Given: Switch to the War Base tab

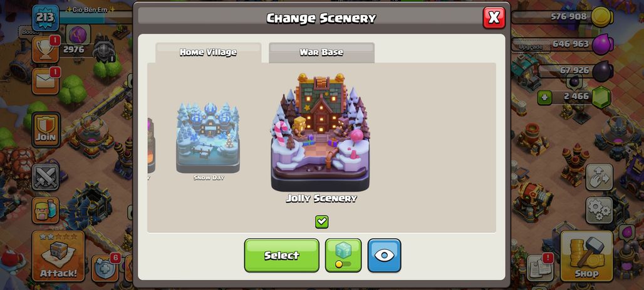Looking at the screenshot, I should pyautogui.click(x=321, y=53).
